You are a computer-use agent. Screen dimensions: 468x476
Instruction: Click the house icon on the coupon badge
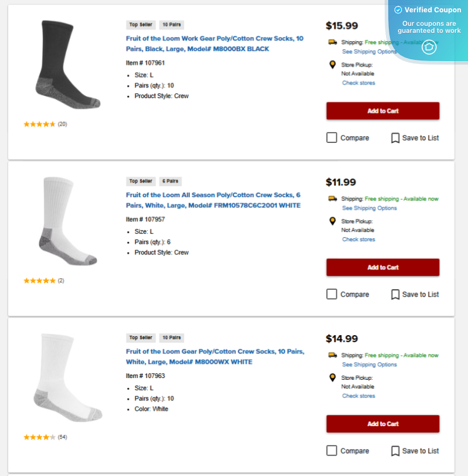coord(429,48)
